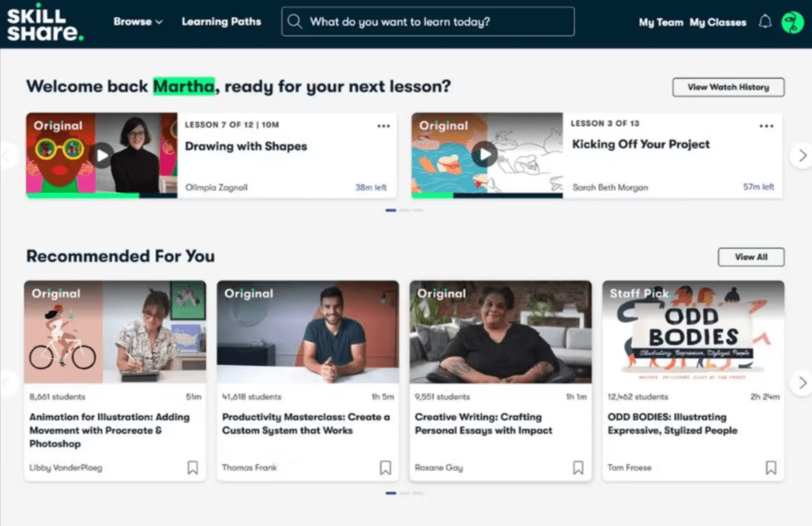Click View All recommended classes
812x526 pixels.
pos(751,257)
